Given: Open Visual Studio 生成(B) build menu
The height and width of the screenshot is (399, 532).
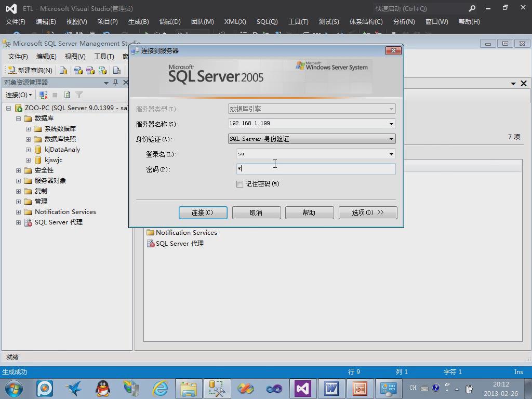Looking at the screenshot, I should (x=138, y=22).
